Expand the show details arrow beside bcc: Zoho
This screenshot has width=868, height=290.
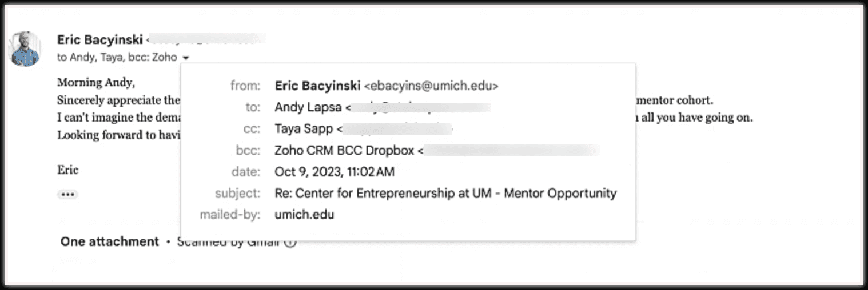coord(186,58)
